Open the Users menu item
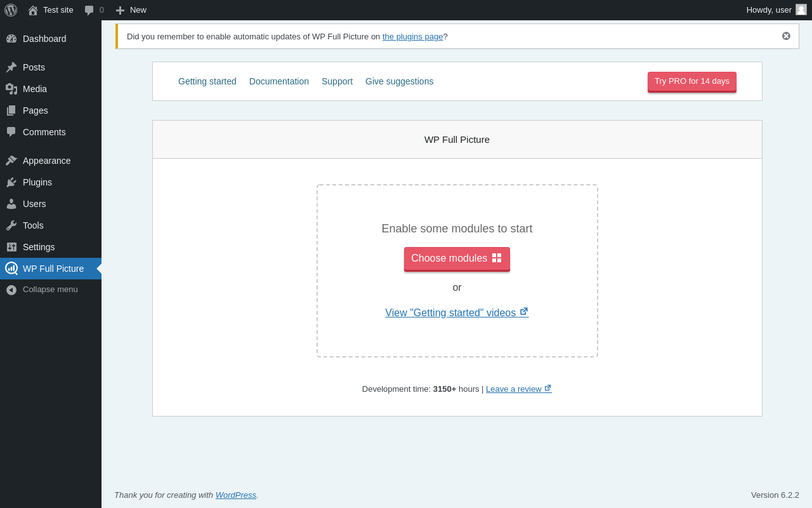The height and width of the screenshot is (508, 812). (51, 204)
